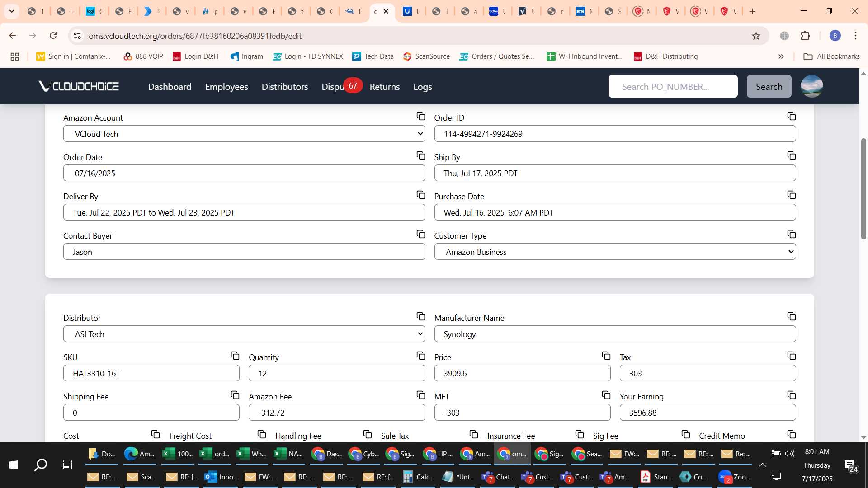
Task: Copy the Handling Fee value
Action: coord(367,435)
